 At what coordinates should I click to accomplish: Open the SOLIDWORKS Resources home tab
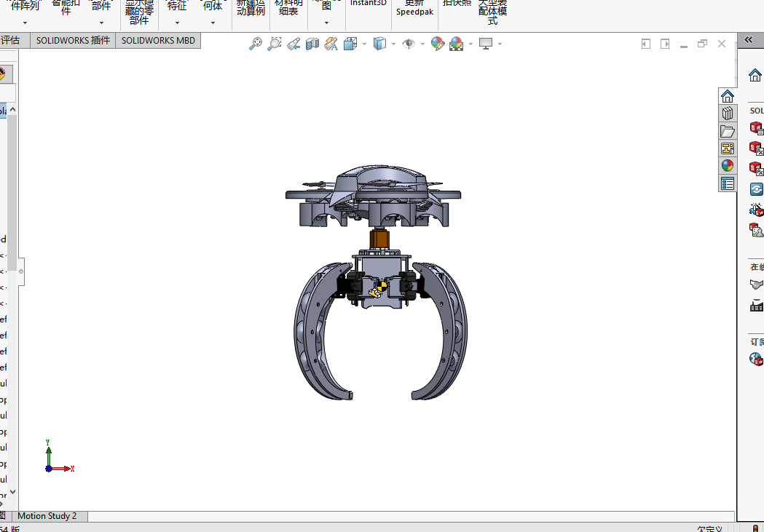click(728, 96)
